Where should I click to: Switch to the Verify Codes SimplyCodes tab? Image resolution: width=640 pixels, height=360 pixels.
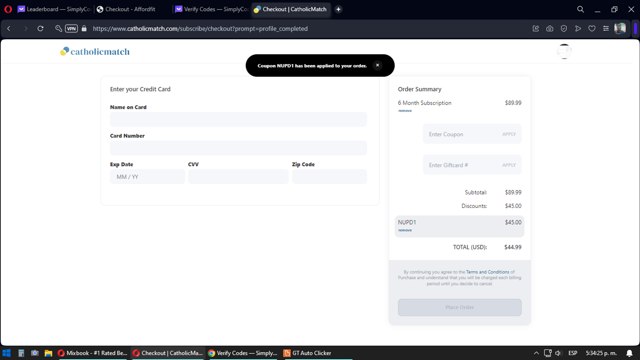211,9
